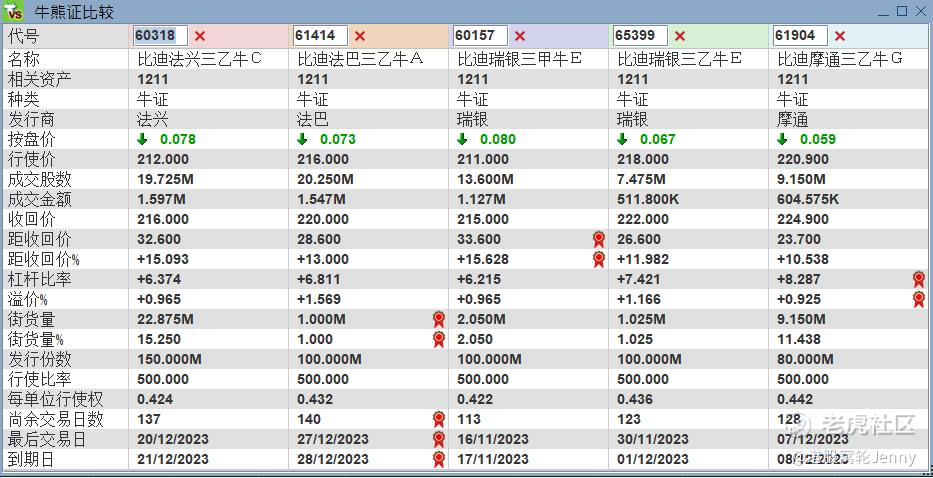Click remaining trading days value 113
This screenshot has width=933, height=478.
469,420
